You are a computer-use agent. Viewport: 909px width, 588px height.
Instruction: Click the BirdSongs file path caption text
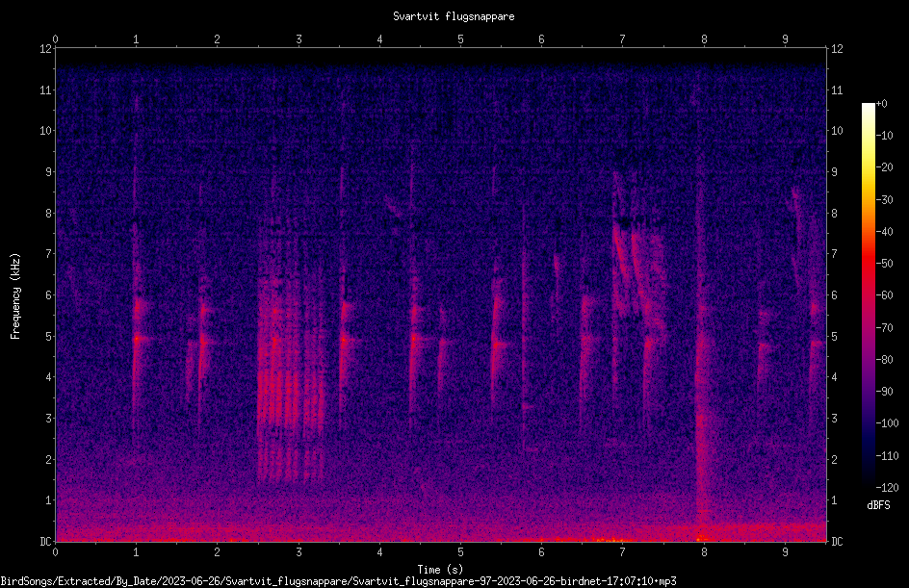pyautogui.click(x=338, y=581)
